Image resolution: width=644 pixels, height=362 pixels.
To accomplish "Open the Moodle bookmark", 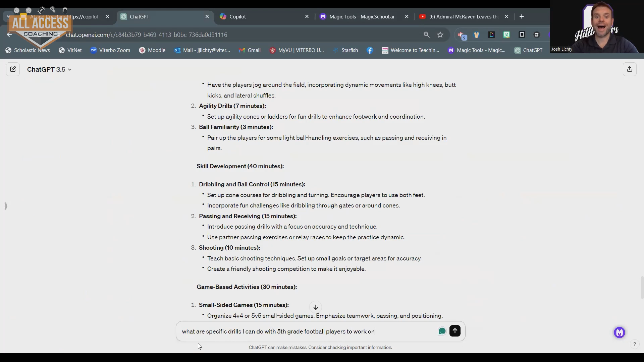I will (152, 50).
